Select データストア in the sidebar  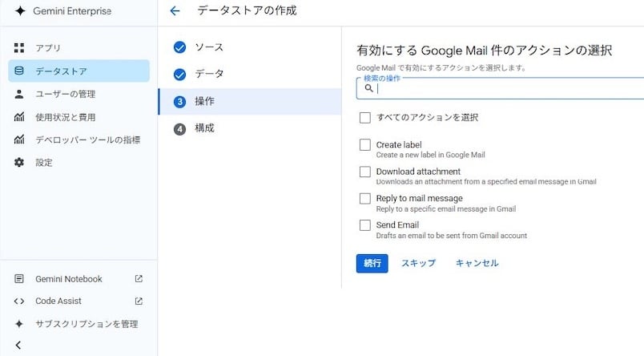(x=78, y=71)
